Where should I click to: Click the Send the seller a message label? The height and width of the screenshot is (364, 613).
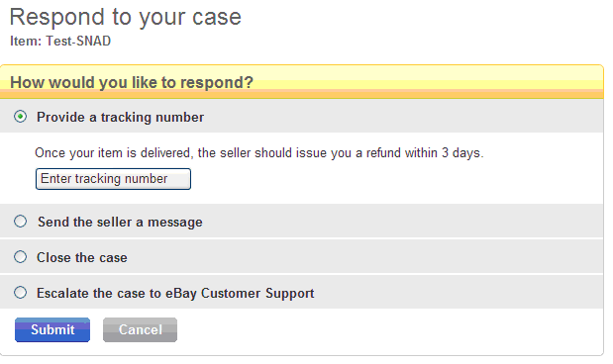pos(120,222)
